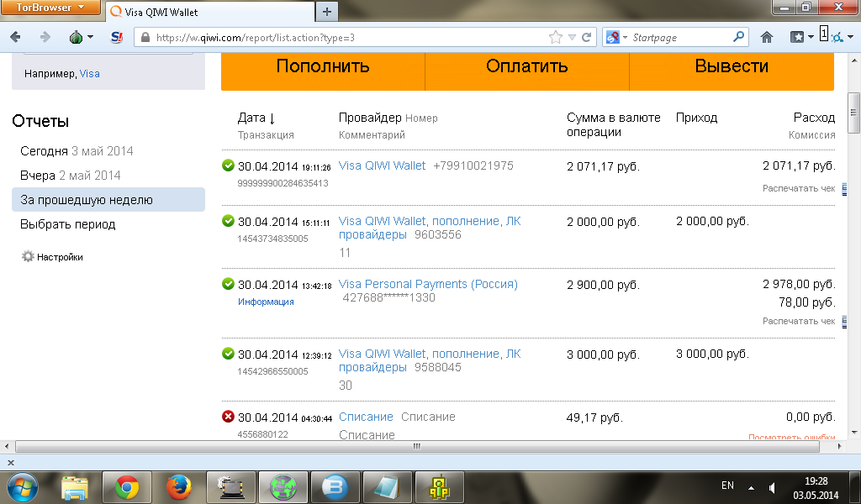
Task: Click the EN language indicator
Action: coord(727,486)
